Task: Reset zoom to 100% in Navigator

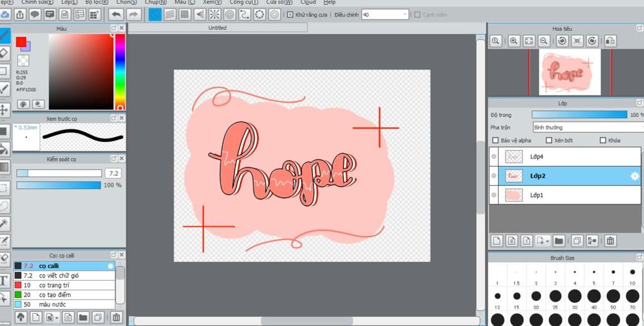Action: [496, 41]
